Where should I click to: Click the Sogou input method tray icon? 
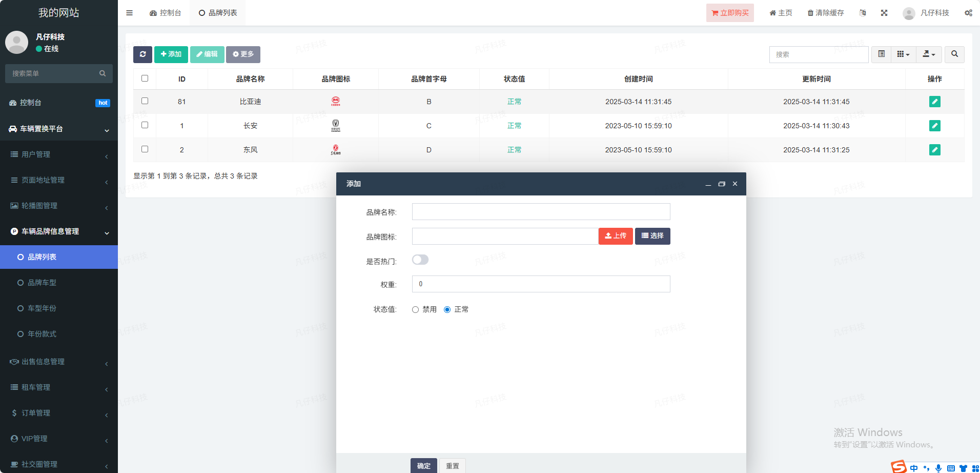899,467
